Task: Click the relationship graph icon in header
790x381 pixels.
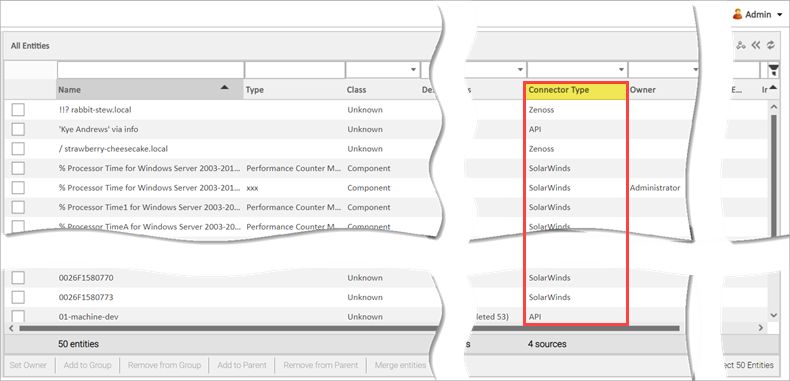Action: pos(741,45)
